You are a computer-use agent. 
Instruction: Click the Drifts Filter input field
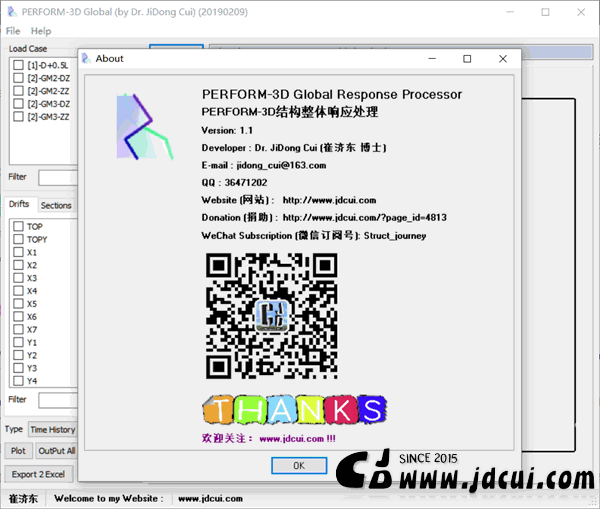(x=58, y=400)
